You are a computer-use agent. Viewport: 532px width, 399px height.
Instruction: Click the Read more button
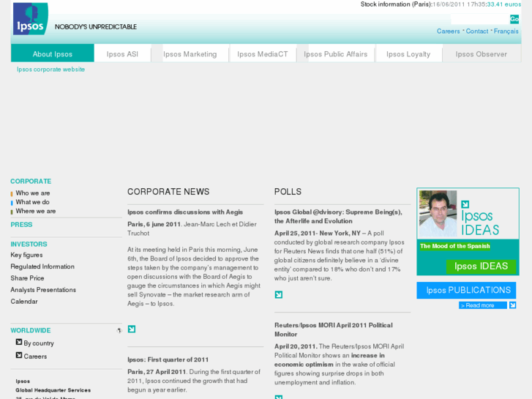(x=483, y=305)
